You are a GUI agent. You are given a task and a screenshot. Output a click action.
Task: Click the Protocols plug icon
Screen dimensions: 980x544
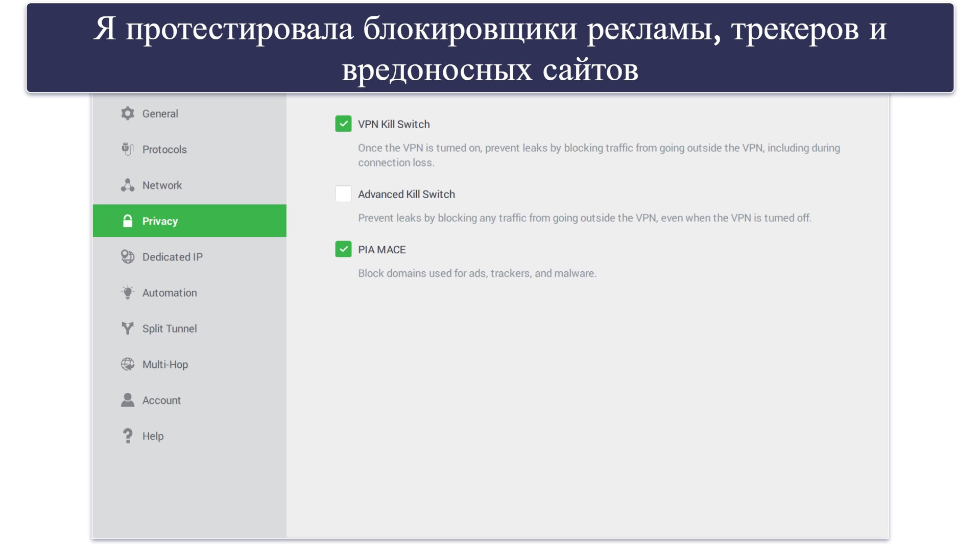tap(128, 149)
